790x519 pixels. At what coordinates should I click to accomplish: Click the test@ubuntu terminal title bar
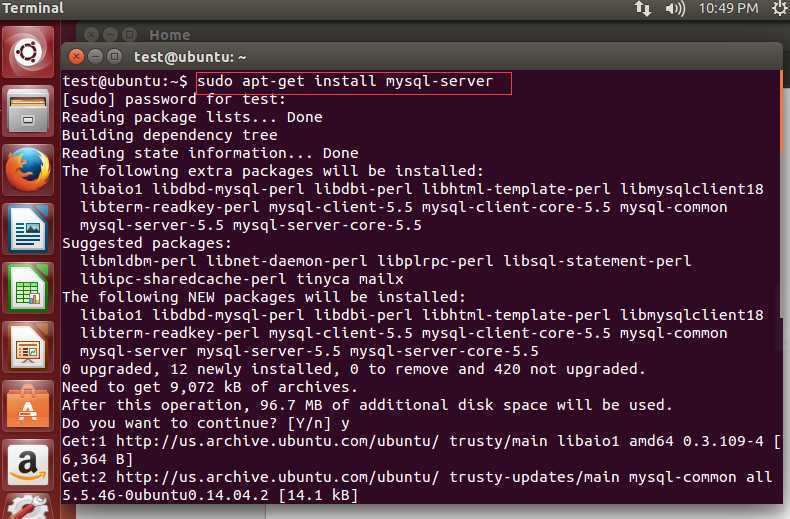400,57
